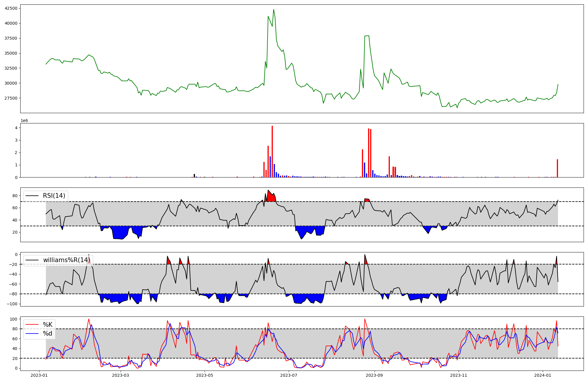This screenshot has height=382, width=588.
Task: Click the last red volume bar in January 2024
Action: click(557, 168)
